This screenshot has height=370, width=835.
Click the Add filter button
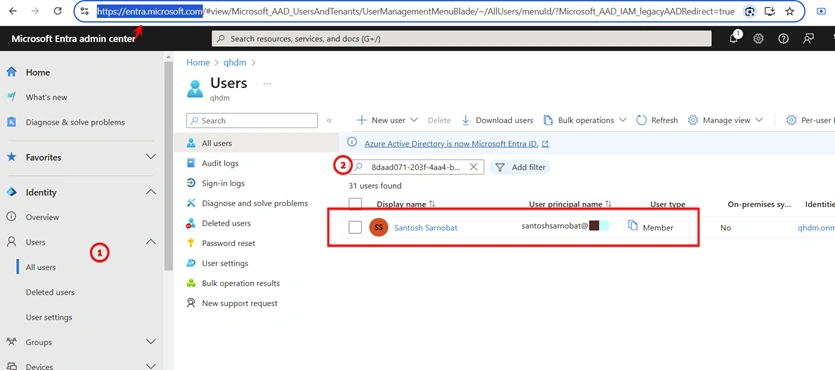click(520, 167)
